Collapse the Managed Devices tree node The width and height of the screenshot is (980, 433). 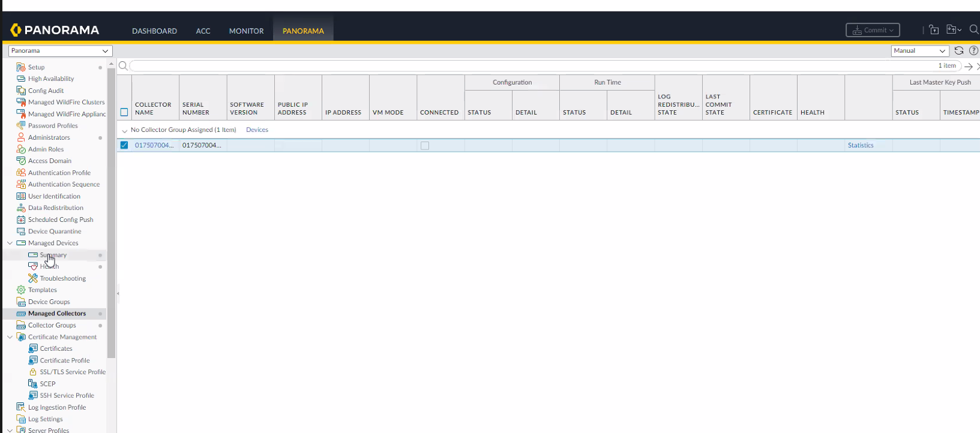point(10,243)
